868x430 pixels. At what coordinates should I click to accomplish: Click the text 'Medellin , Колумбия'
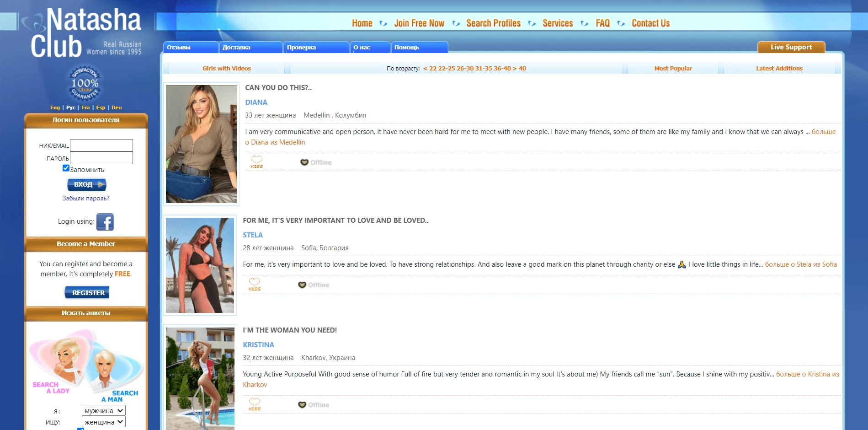click(335, 115)
